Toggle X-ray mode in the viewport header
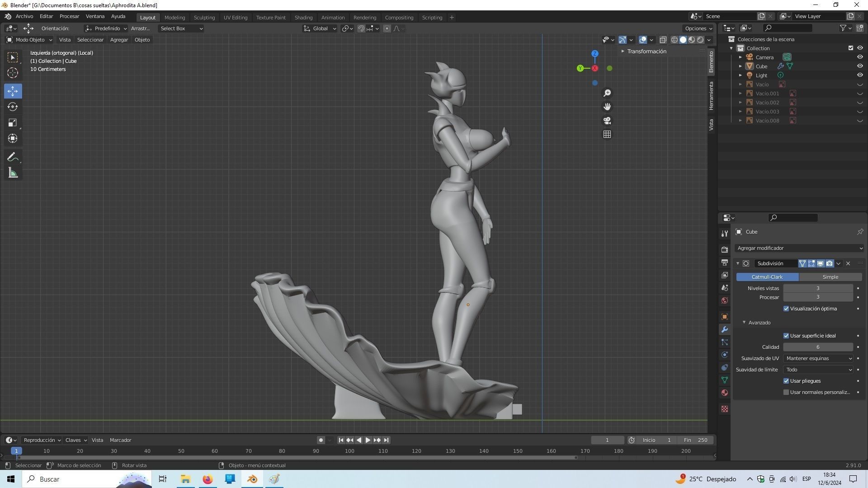The image size is (868, 488). pyautogui.click(x=663, y=40)
